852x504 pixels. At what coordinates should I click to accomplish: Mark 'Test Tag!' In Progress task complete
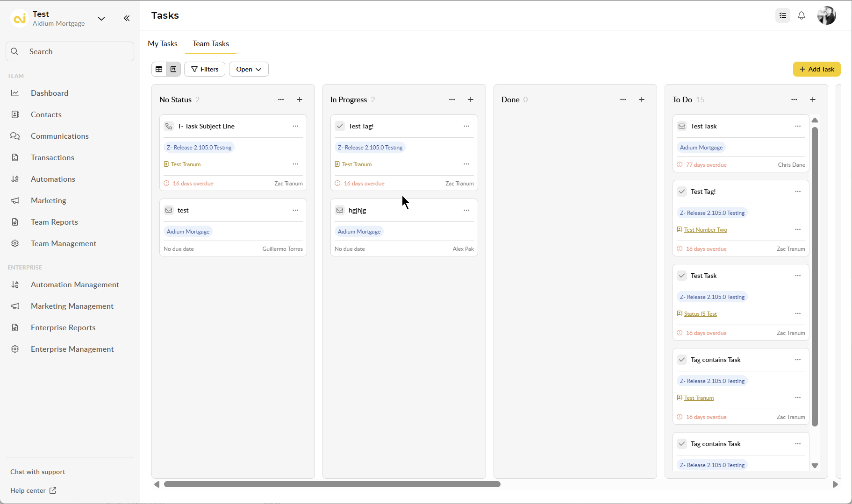340,126
